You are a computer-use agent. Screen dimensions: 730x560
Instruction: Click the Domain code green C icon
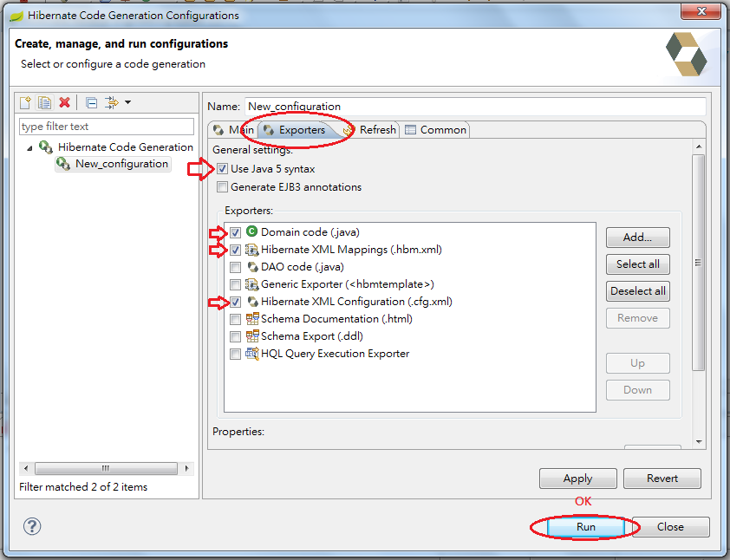[x=251, y=231]
